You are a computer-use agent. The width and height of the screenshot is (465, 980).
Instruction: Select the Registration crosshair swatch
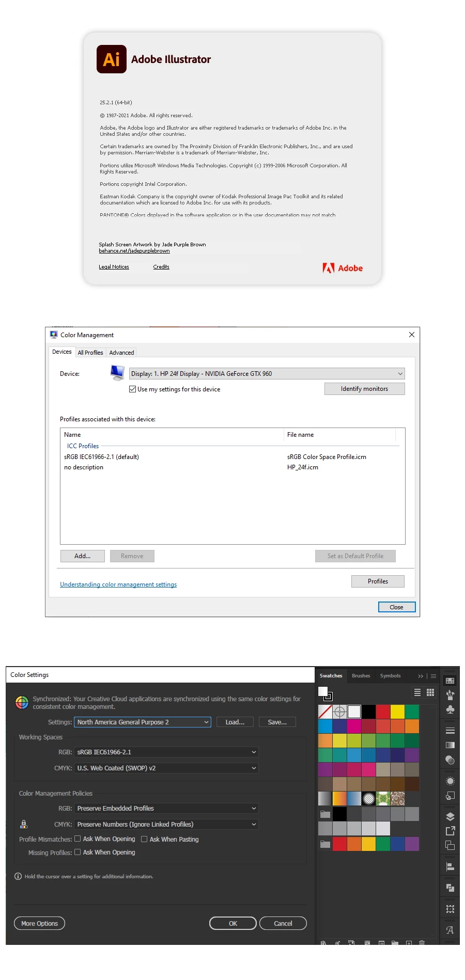point(339,712)
